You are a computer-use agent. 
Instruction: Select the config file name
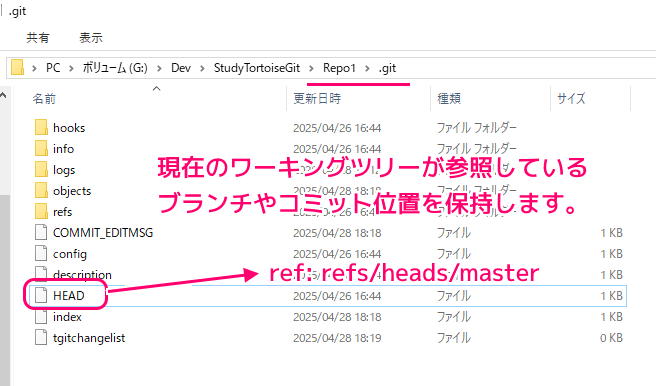click(x=70, y=254)
